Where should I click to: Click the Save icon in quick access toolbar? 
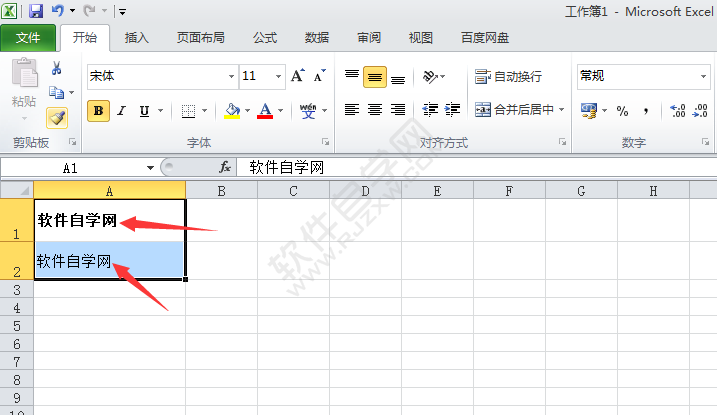(36, 11)
